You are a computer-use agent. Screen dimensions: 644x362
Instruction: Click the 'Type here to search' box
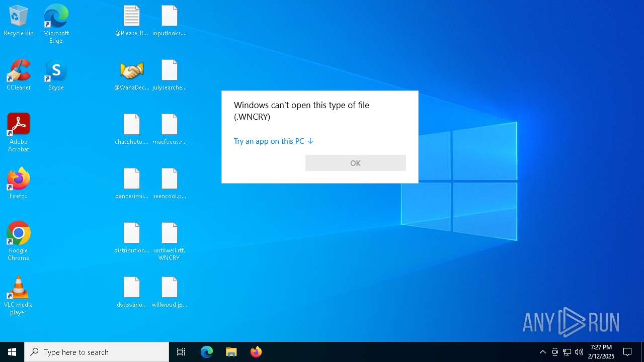97,352
